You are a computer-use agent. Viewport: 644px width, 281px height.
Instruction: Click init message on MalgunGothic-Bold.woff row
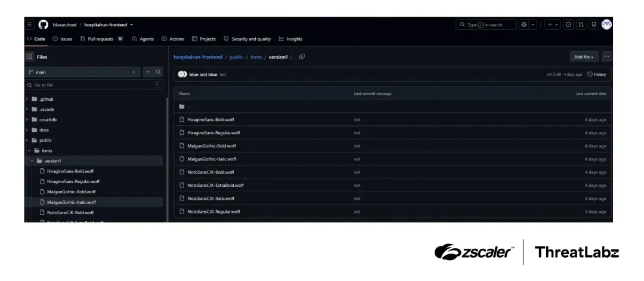357,146
